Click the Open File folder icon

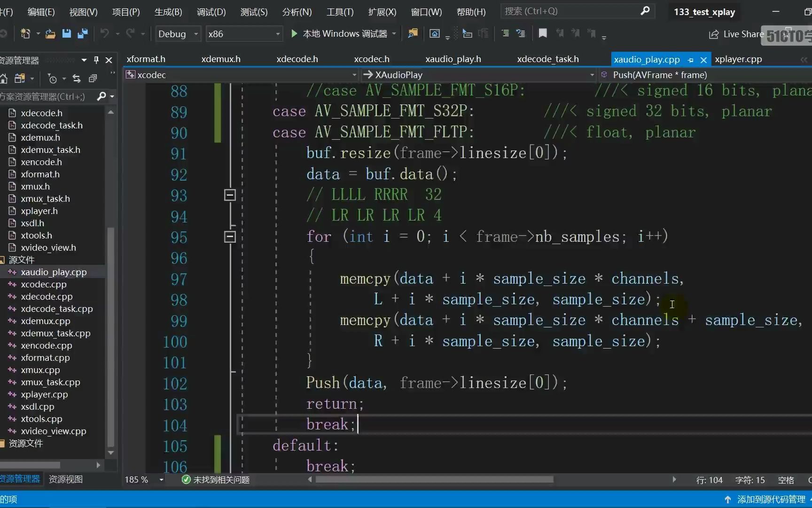(x=50, y=34)
